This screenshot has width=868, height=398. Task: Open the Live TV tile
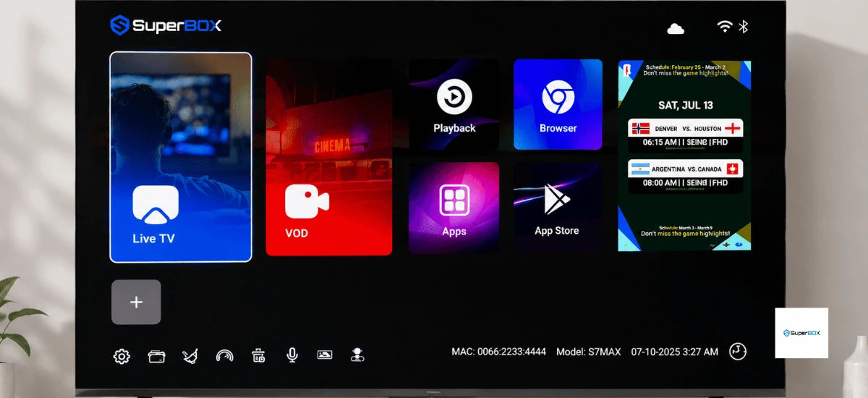coord(181,157)
